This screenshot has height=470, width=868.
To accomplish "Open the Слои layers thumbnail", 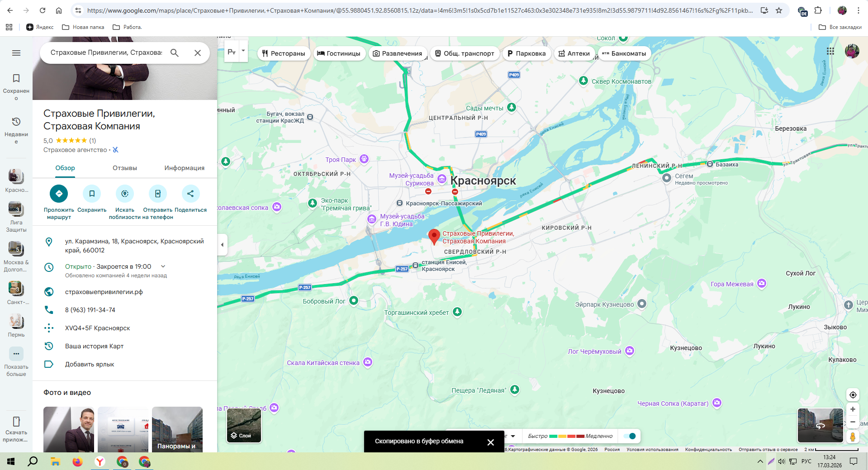I will 244,425.
